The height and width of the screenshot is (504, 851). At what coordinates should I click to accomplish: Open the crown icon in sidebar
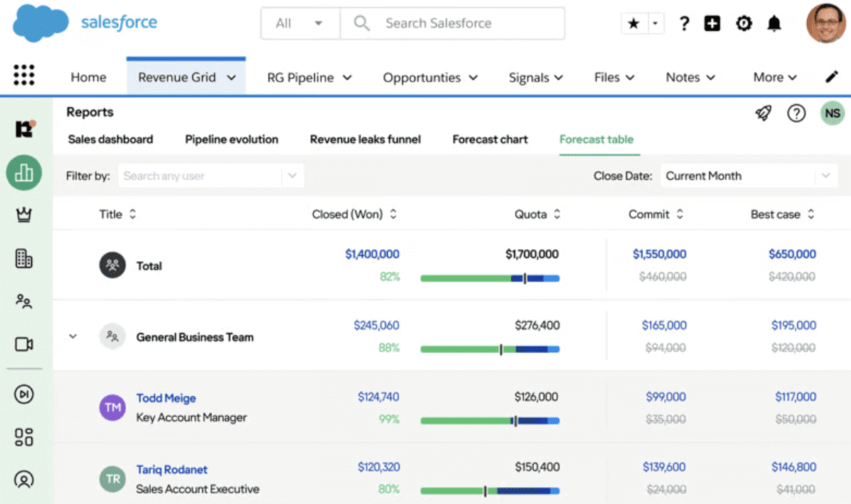coord(24,215)
